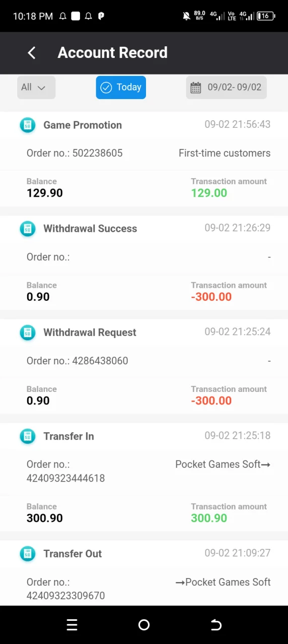The height and width of the screenshot is (644, 288).
Task: Tap the Transfer Out record icon
Action: (x=28, y=554)
